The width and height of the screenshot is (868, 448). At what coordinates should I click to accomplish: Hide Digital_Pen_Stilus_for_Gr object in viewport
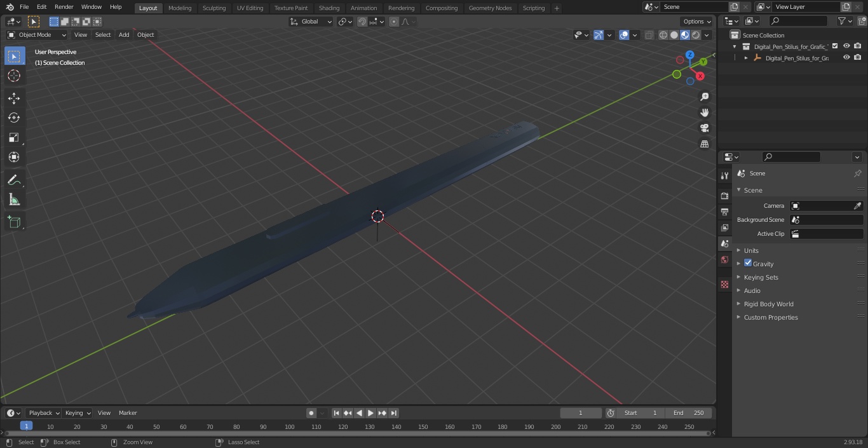click(x=846, y=58)
